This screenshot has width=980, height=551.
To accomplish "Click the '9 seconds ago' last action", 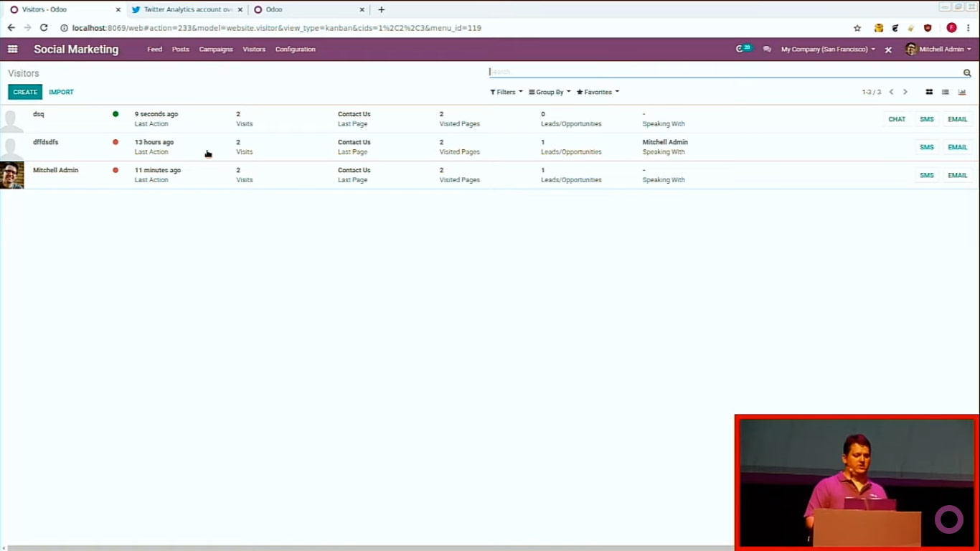I will tap(156, 114).
